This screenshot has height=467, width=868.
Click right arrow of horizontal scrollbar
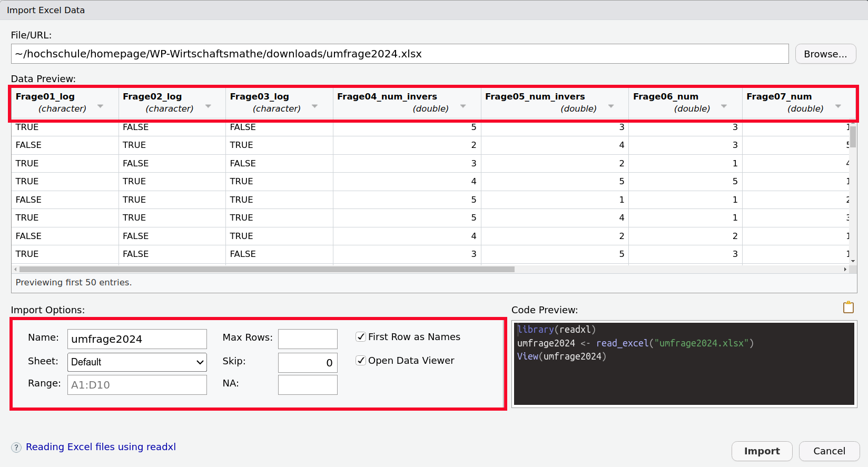pyautogui.click(x=845, y=270)
